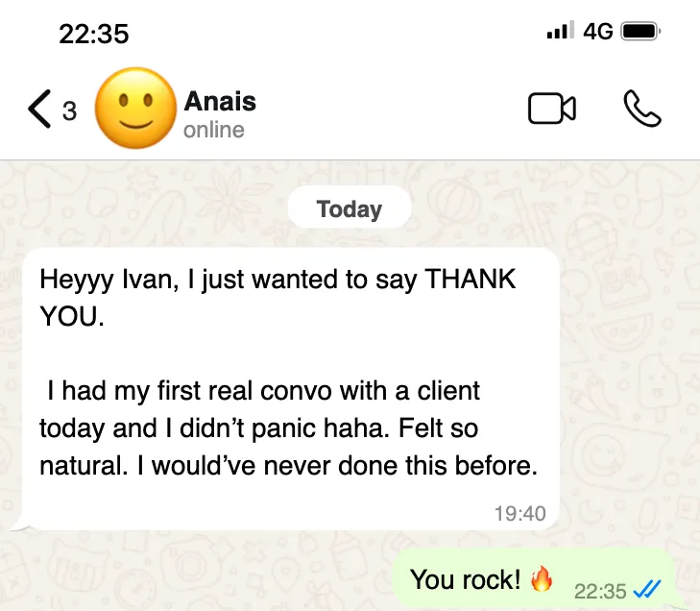Tap the empty chat wallpaper area
This screenshot has width=700, height=611.
click(x=625, y=357)
